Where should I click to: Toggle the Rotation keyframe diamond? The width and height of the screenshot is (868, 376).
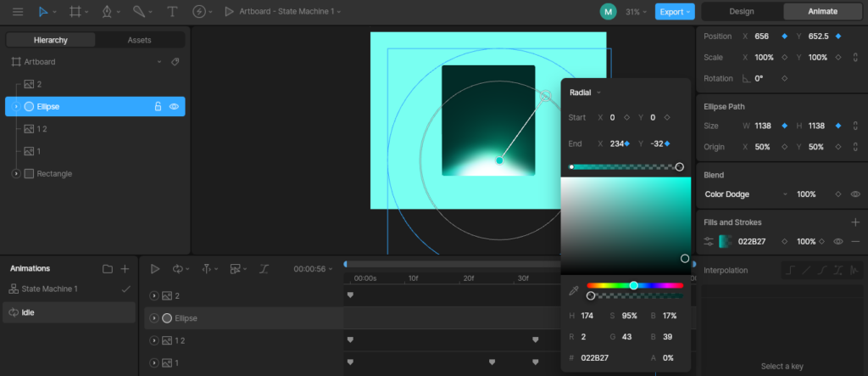[x=784, y=78]
